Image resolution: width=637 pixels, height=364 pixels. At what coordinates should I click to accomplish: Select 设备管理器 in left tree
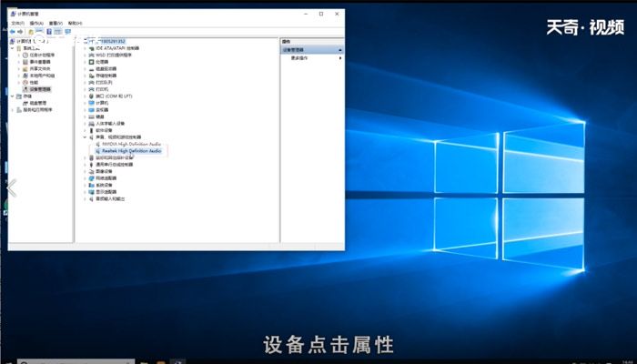pyautogui.click(x=40, y=89)
